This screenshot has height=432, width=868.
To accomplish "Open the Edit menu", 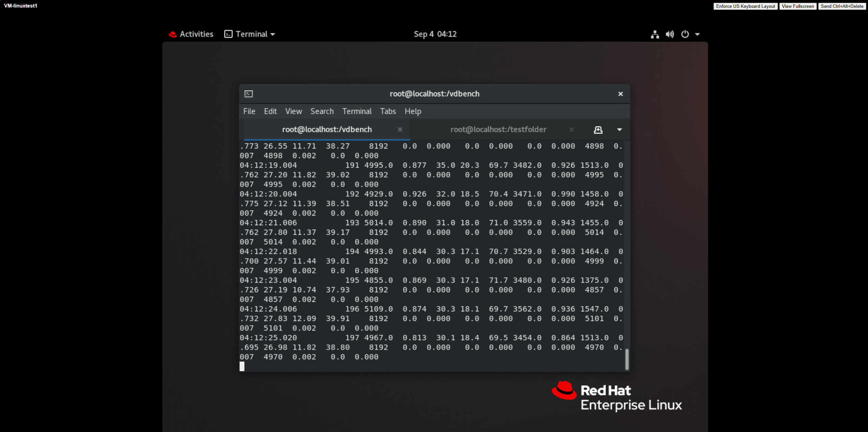I will click(x=270, y=111).
